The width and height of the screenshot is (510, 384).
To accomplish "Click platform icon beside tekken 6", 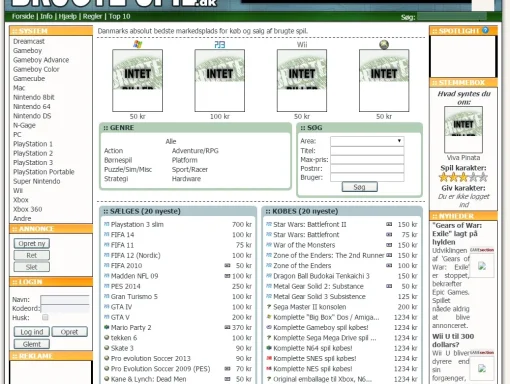I will [x=107, y=338].
